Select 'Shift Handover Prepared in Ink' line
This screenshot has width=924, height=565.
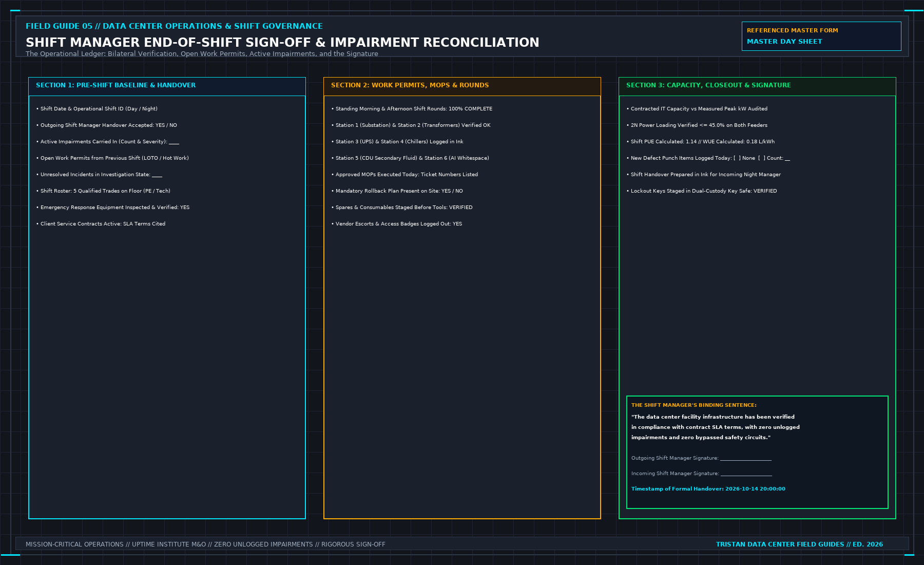pyautogui.click(x=704, y=175)
